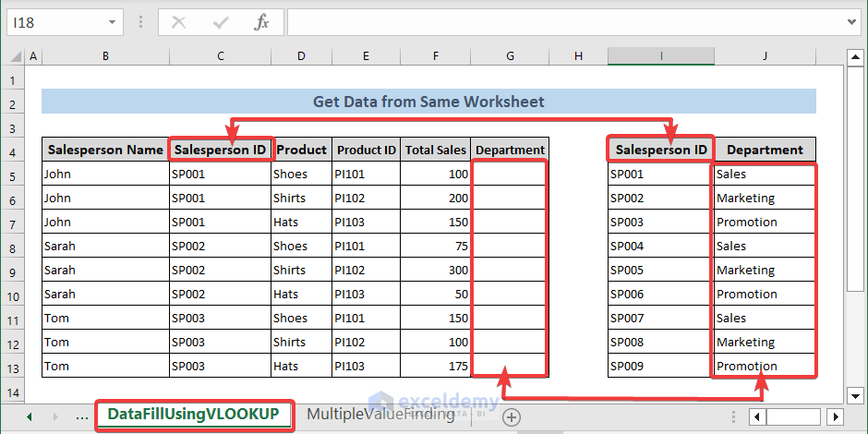The width and height of the screenshot is (868, 434).
Task: Click cell with Total Sales 300
Action: [436, 270]
